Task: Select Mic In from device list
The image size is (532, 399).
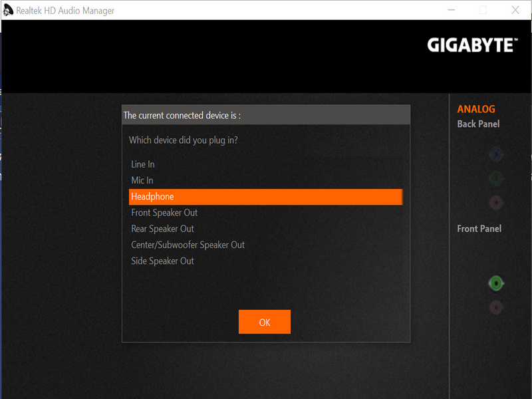Action: click(265, 180)
